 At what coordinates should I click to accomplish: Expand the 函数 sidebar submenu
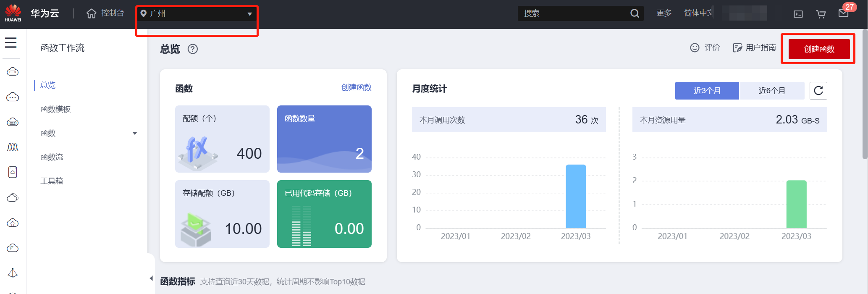(x=135, y=133)
